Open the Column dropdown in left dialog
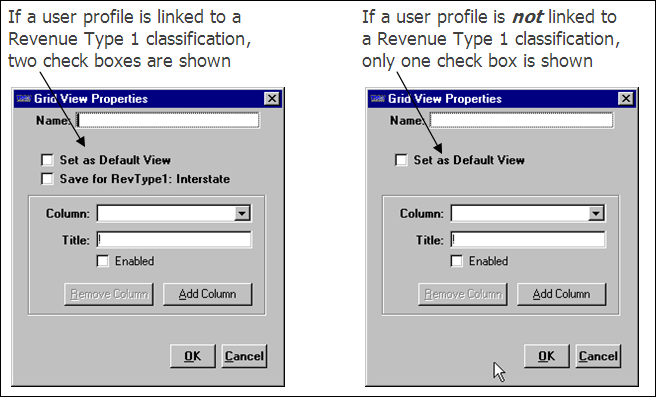Screen dimensions: 656x397 [242, 213]
